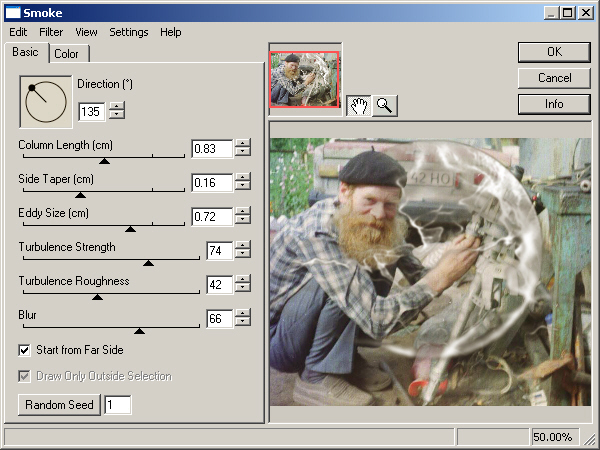Toggle Start from Far Side checkbox
Viewport: 600px width, 450px height.
[25, 350]
